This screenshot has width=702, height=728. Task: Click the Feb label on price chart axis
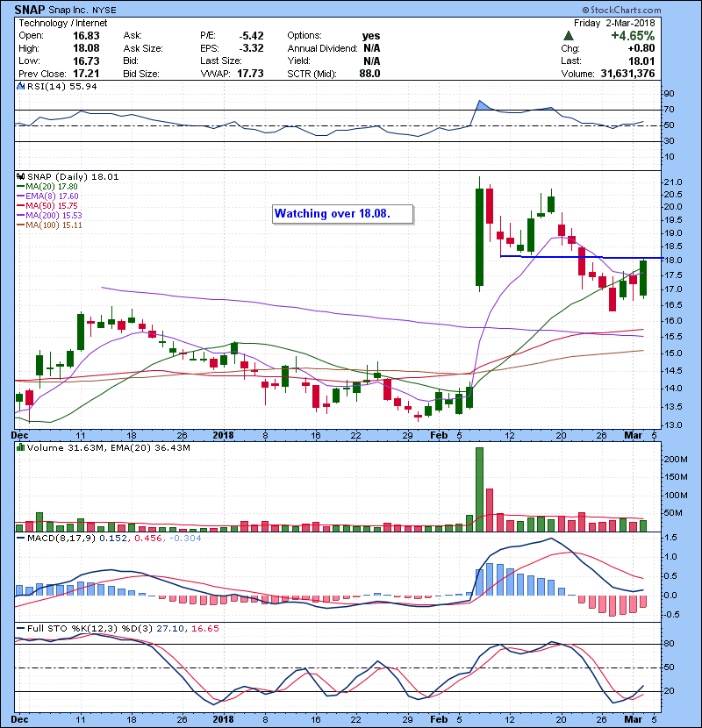click(x=439, y=436)
